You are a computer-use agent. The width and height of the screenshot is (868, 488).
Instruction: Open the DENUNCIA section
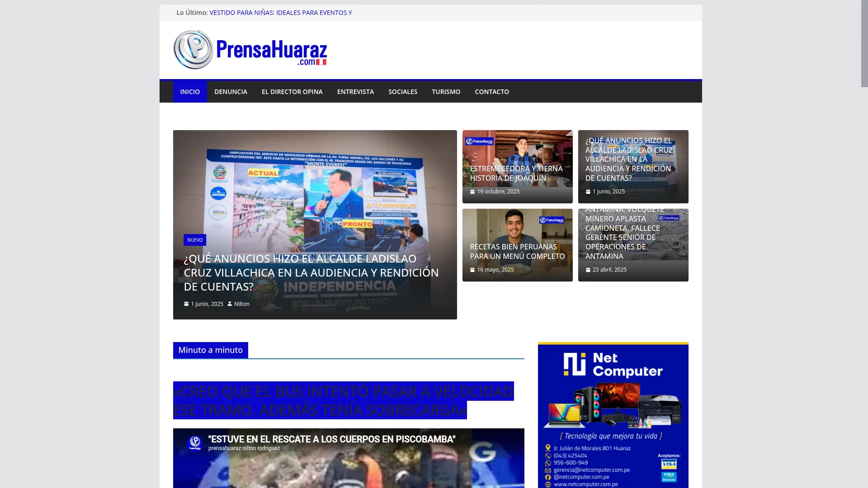coord(231,92)
